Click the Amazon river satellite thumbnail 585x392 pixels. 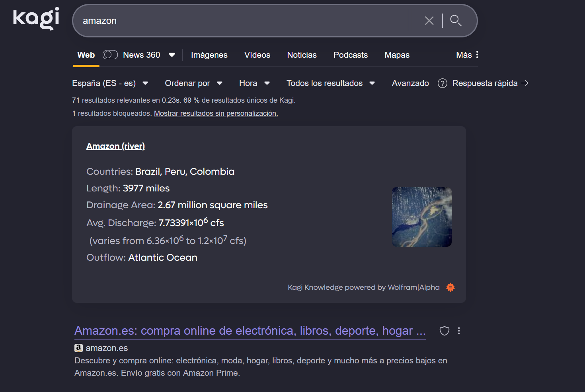coord(421,217)
